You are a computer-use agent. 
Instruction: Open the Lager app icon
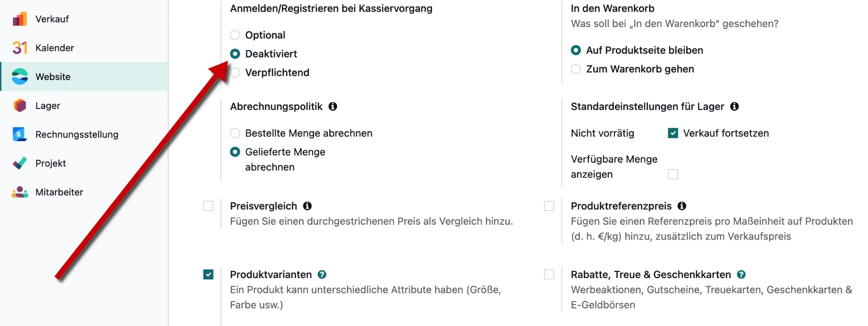click(x=19, y=106)
